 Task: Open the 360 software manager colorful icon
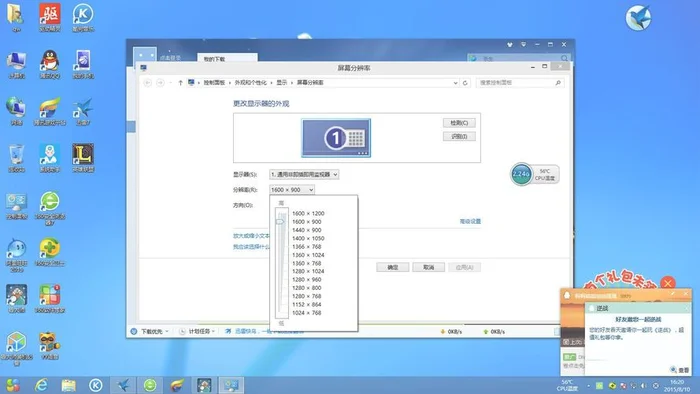pos(50,299)
